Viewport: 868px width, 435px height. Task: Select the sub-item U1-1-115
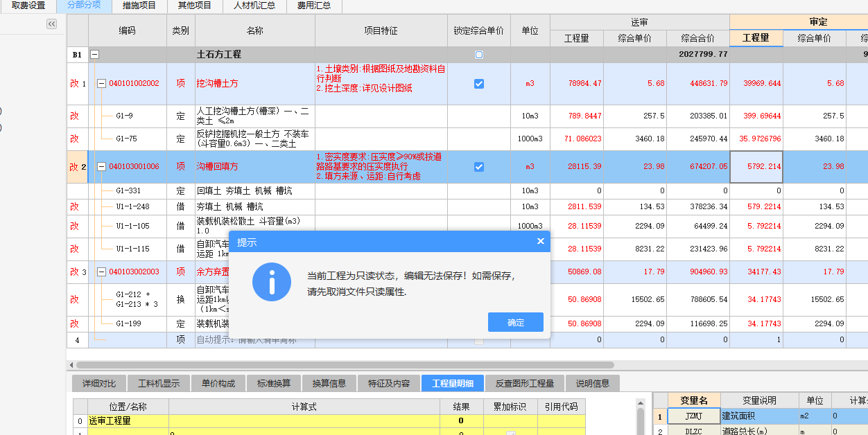click(x=132, y=249)
